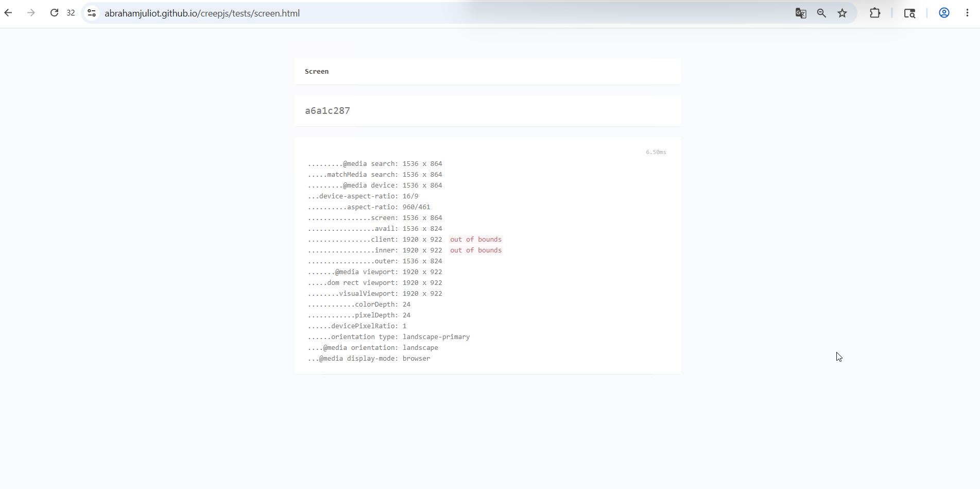Viewport: 980px width, 489px height.
Task: Go back using the back arrow
Action: point(8,13)
